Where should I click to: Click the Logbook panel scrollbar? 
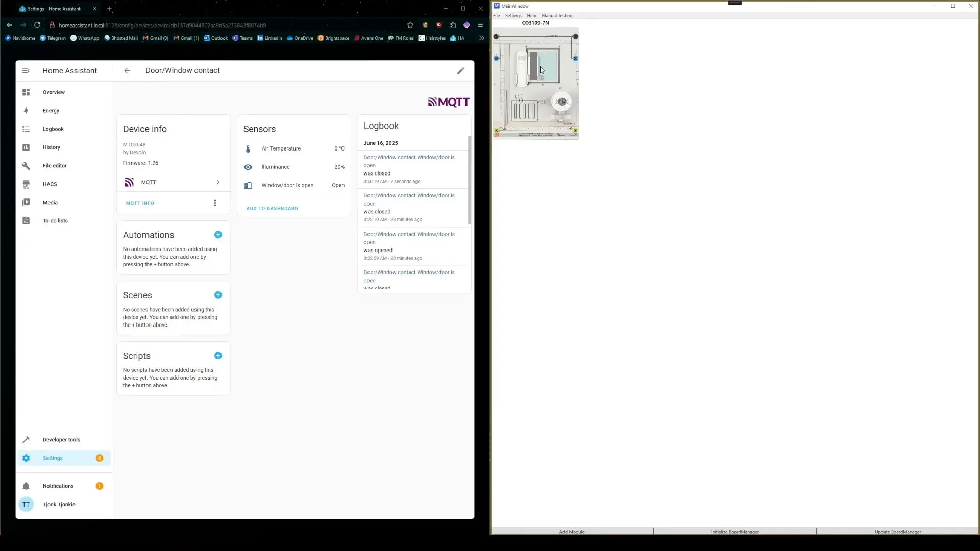470,180
